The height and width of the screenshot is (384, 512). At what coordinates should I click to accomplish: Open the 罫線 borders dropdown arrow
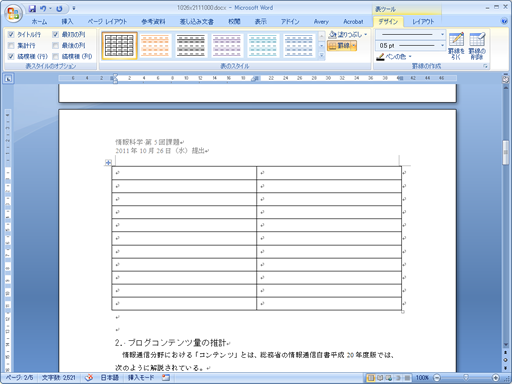click(x=354, y=45)
